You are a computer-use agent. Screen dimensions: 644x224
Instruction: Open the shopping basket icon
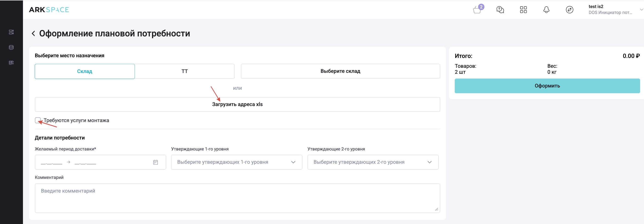(x=477, y=10)
